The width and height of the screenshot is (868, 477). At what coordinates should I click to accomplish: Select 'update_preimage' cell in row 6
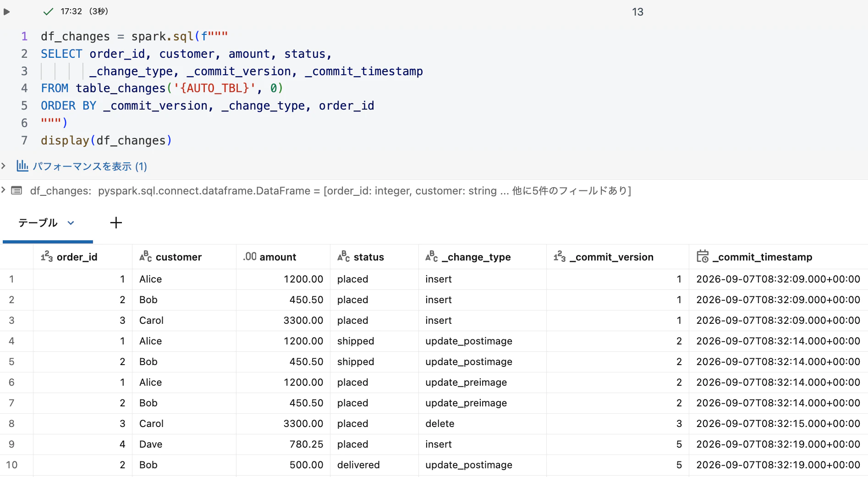(483, 383)
